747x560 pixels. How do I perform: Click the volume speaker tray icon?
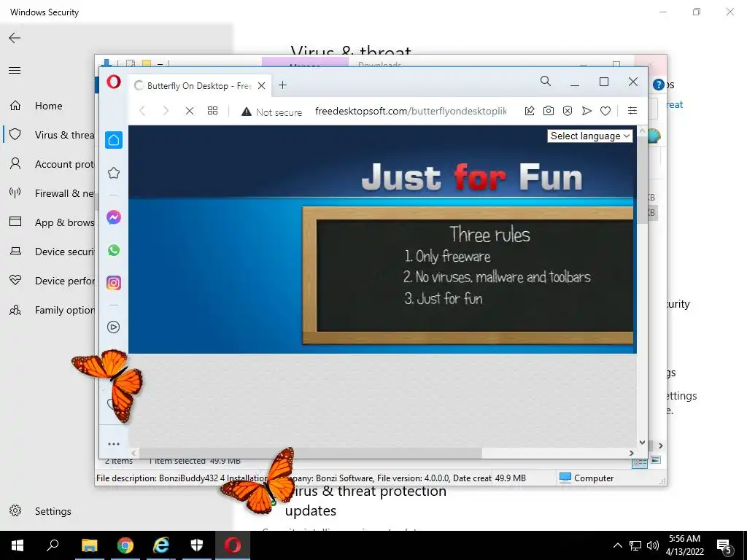tap(653, 545)
